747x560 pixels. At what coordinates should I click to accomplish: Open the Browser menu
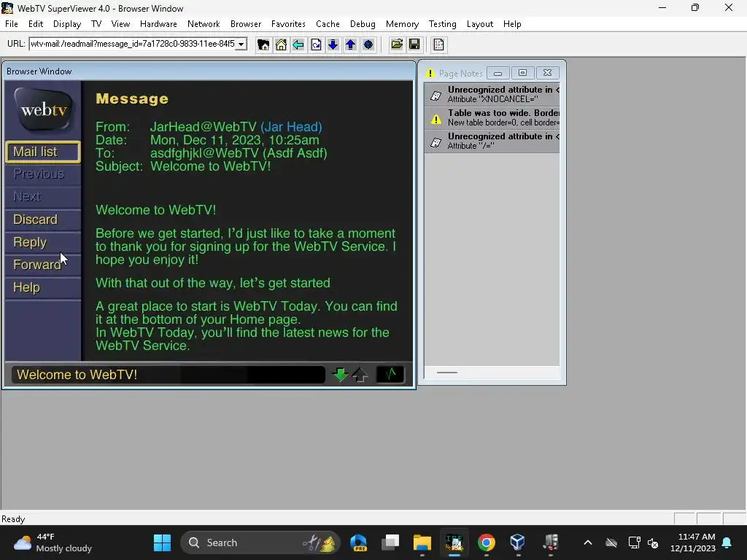246,24
